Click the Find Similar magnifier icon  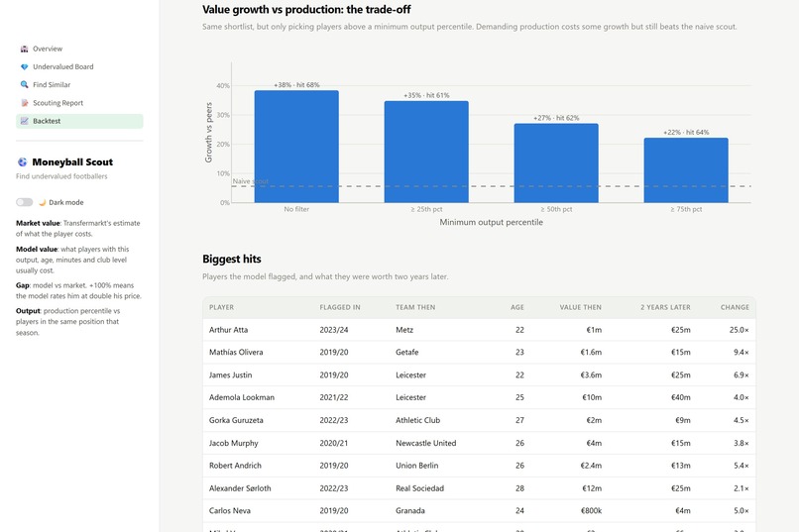[x=24, y=84]
